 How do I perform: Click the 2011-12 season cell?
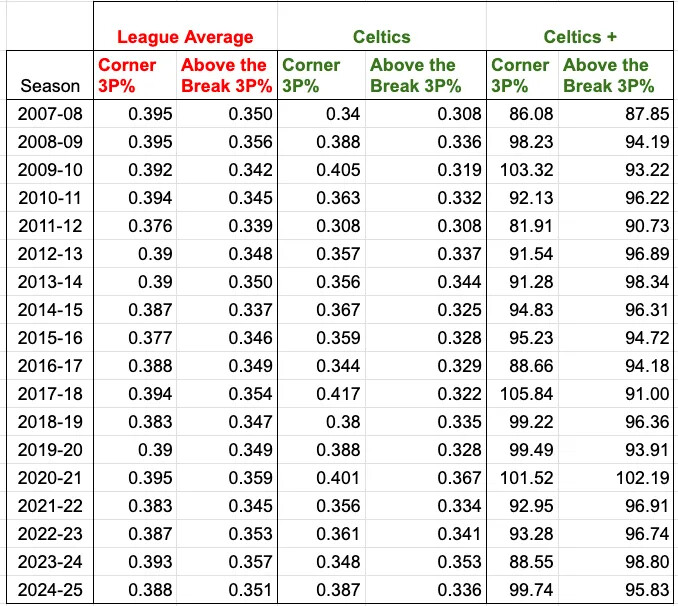click(50, 226)
